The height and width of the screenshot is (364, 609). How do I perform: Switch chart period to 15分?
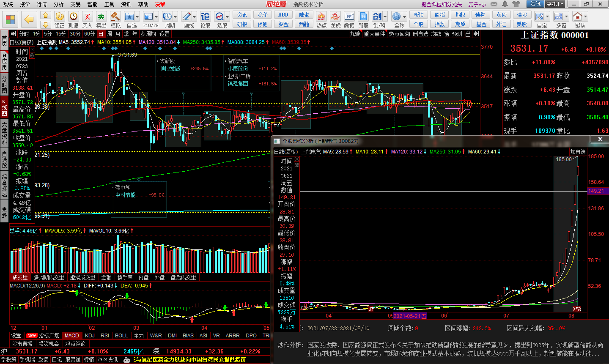tap(61, 34)
